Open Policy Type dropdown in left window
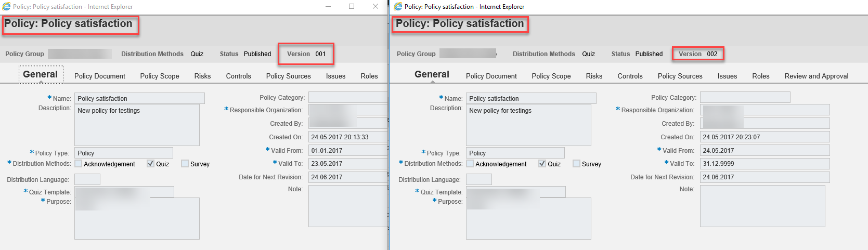868x250 pixels. tap(124, 153)
